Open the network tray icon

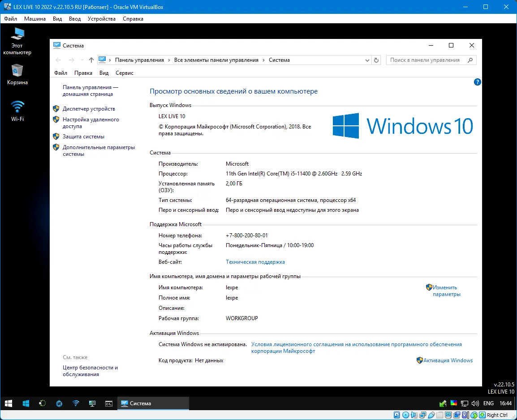pos(465,403)
